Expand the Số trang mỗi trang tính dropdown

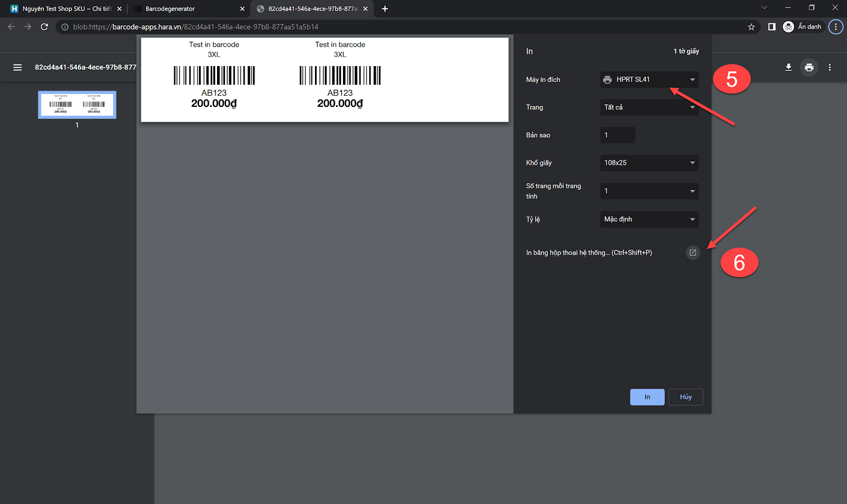pos(650,191)
